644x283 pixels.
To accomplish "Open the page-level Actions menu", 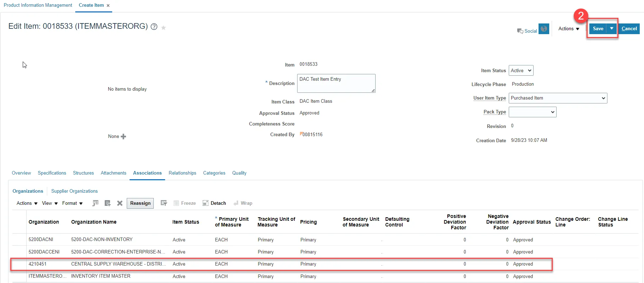I will pos(568,28).
